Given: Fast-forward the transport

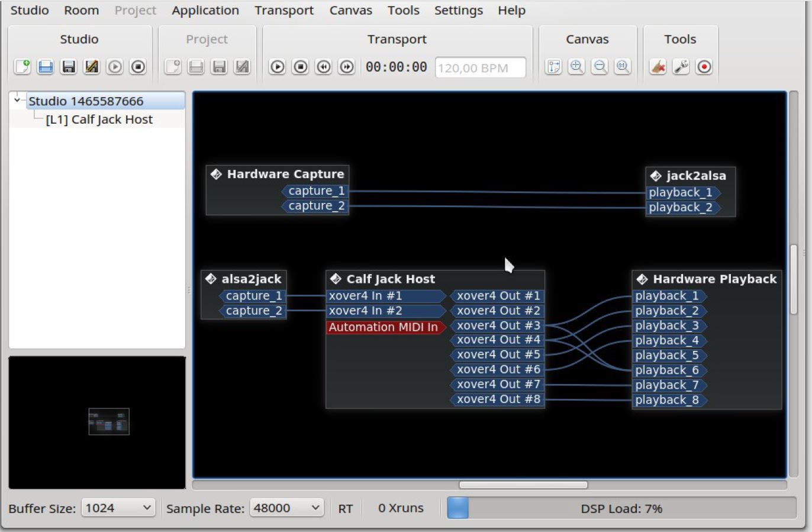Looking at the screenshot, I should pos(347,67).
